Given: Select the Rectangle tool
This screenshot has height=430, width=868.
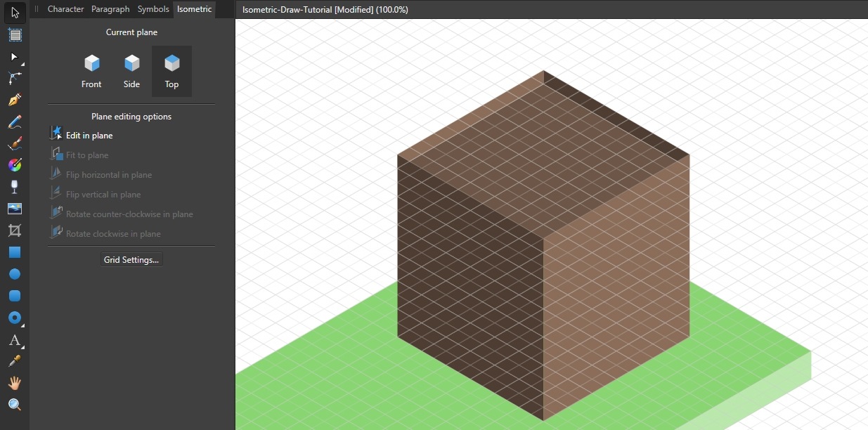Looking at the screenshot, I should tap(13, 252).
